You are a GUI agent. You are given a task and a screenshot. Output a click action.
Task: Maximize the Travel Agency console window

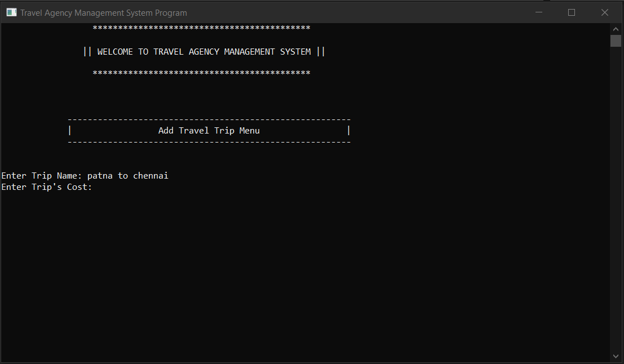tap(572, 12)
